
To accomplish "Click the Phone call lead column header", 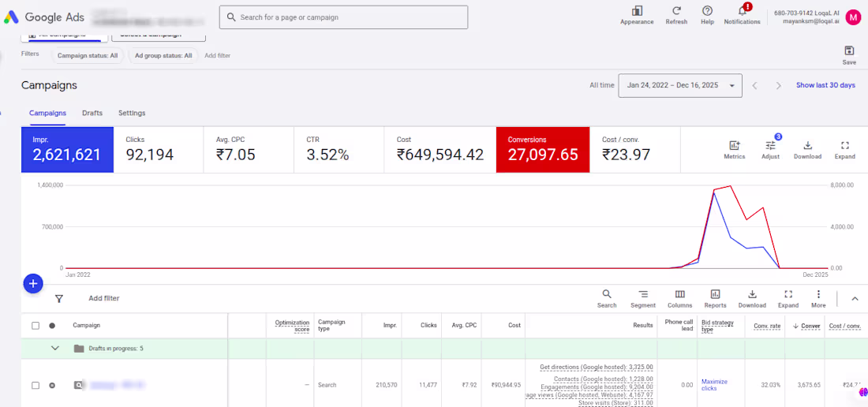I will point(679,326).
